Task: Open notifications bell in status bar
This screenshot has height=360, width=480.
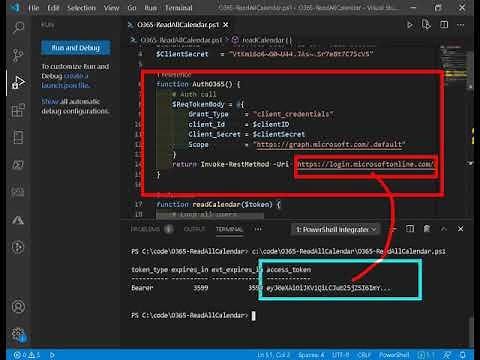Action: [x=463, y=355]
